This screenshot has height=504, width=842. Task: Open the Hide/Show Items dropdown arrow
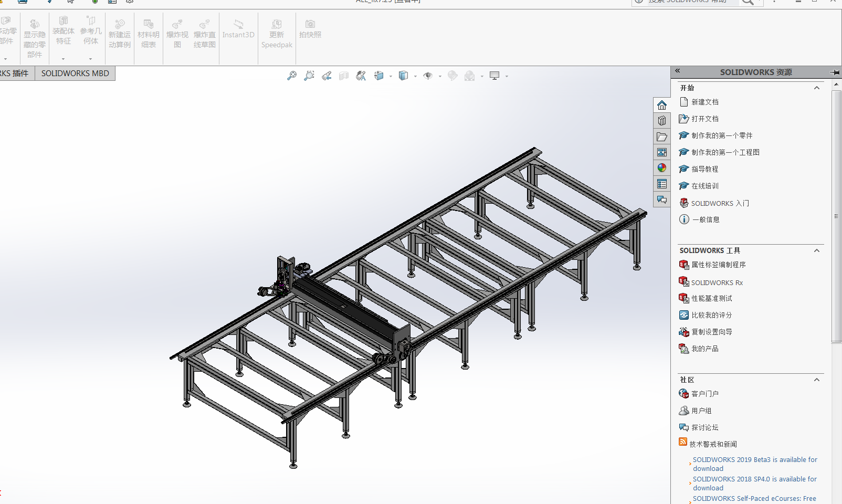click(440, 76)
